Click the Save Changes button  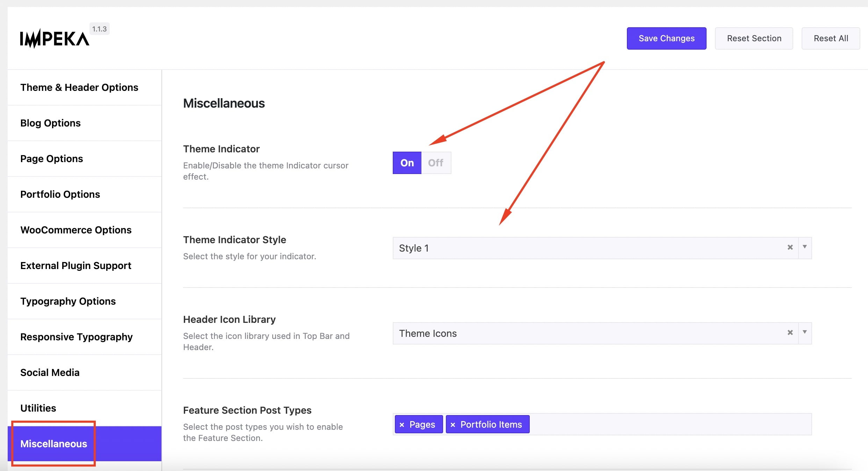pos(666,38)
